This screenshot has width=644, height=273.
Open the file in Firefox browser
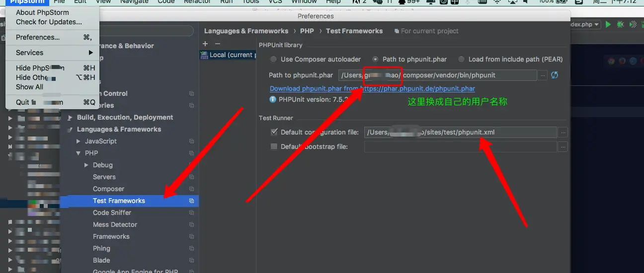coord(622,61)
